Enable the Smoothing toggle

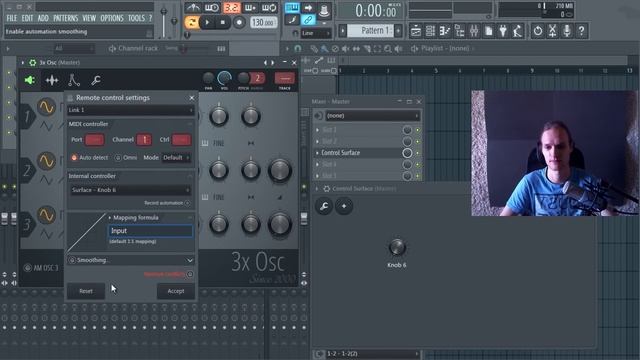[72, 260]
